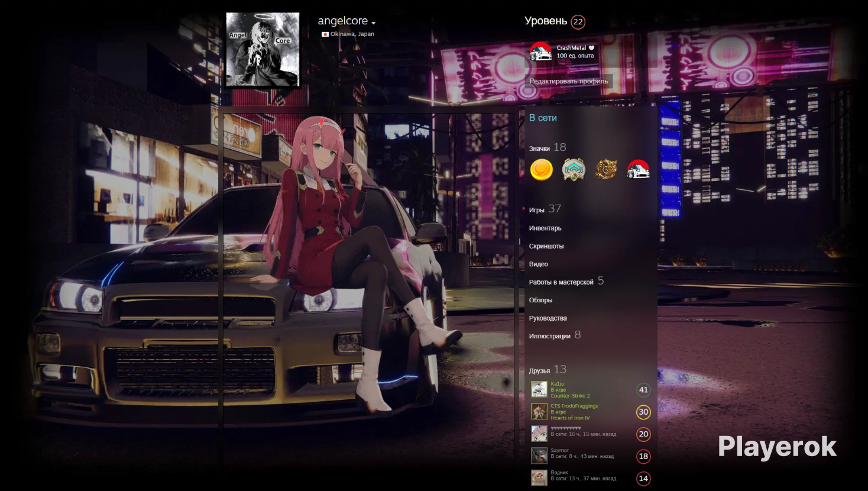Click friend Водник's cat avatar
Image resolution: width=868 pixels, height=491 pixels.
(x=539, y=478)
